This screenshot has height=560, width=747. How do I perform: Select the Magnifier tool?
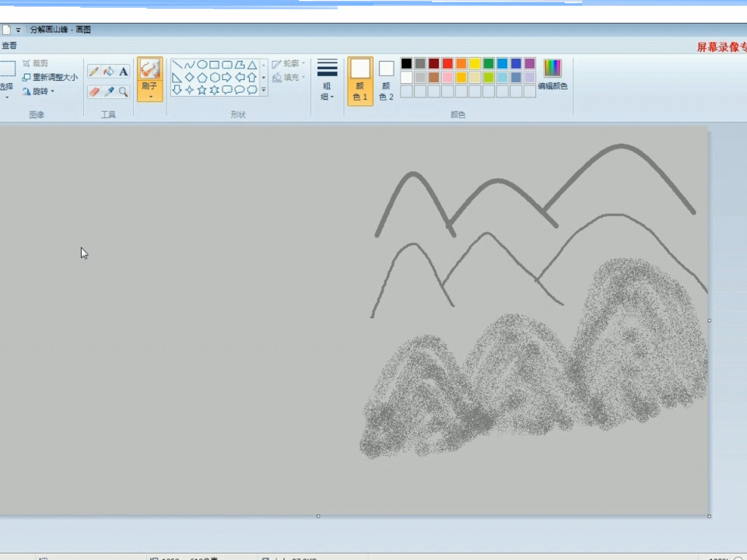[x=123, y=92]
